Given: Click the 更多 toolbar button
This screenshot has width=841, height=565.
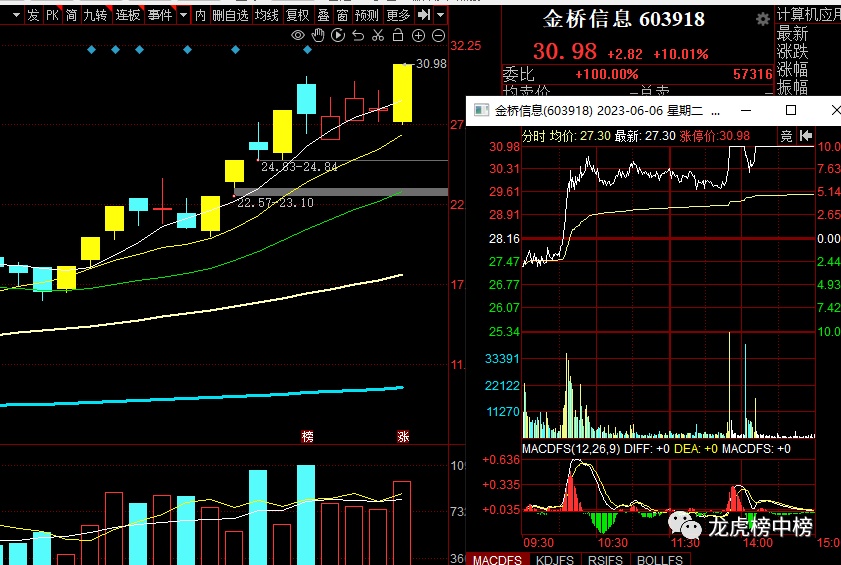Looking at the screenshot, I should [x=397, y=16].
